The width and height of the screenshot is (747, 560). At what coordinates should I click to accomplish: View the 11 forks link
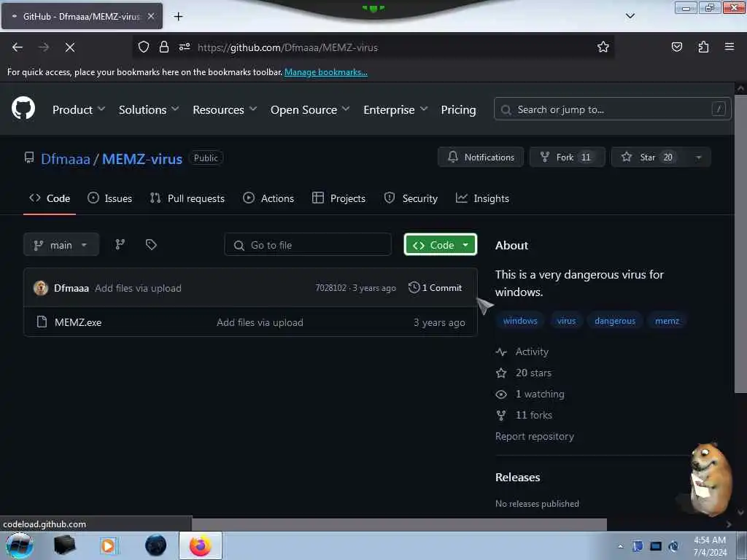(x=524, y=415)
